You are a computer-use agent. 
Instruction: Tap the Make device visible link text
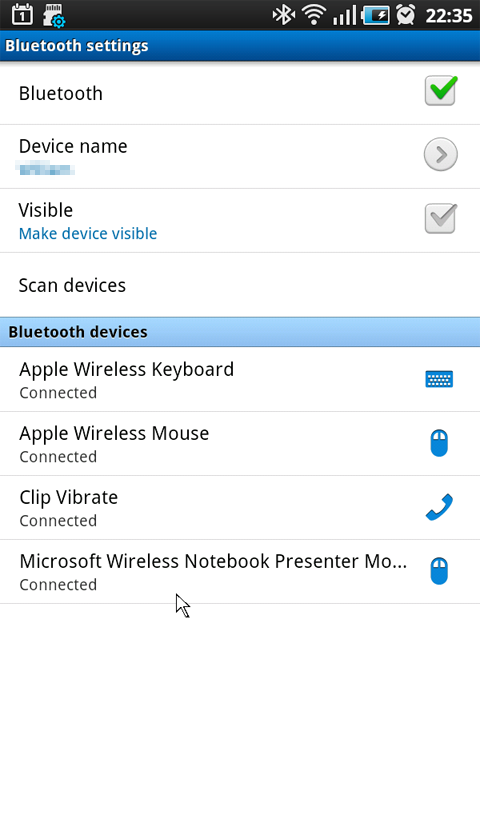pos(88,233)
